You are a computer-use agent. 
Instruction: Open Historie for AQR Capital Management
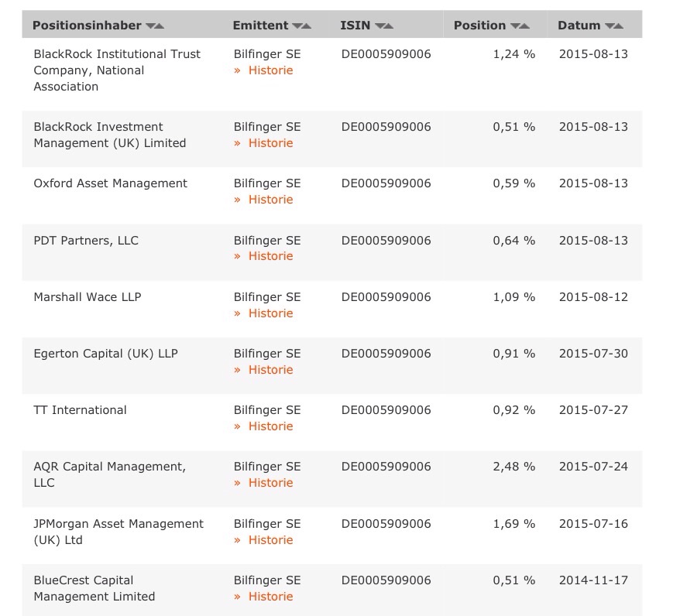(270, 483)
